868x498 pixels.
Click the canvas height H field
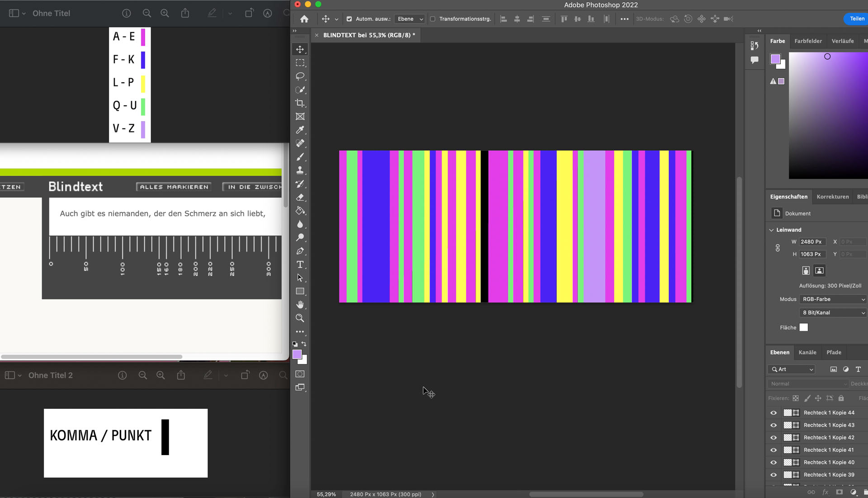click(x=812, y=254)
